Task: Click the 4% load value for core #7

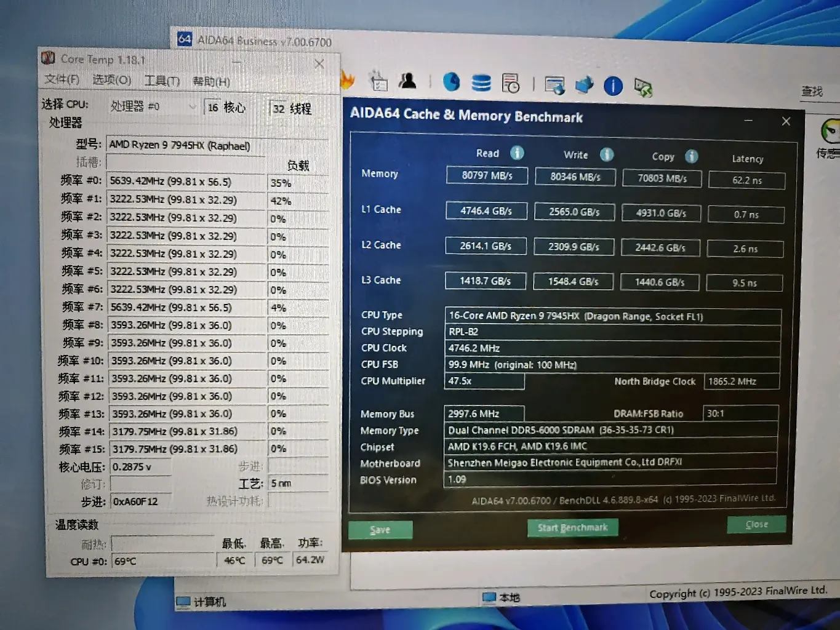Action: pyautogui.click(x=298, y=308)
